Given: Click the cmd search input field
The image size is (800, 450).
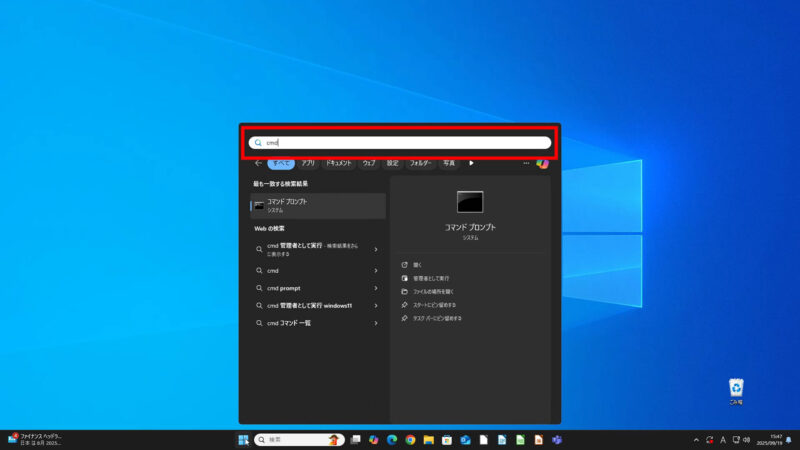Looking at the screenshot, I should pyautogui.click(x=400, y=143).
